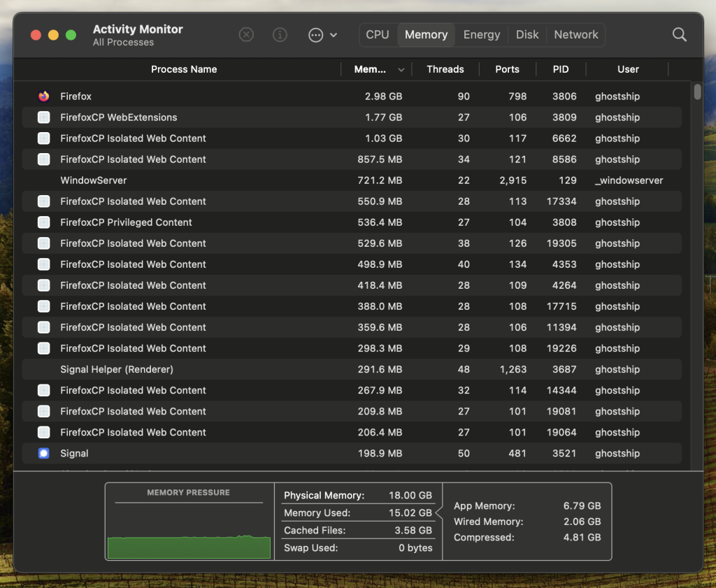Switch to the Energy tab

482,35
